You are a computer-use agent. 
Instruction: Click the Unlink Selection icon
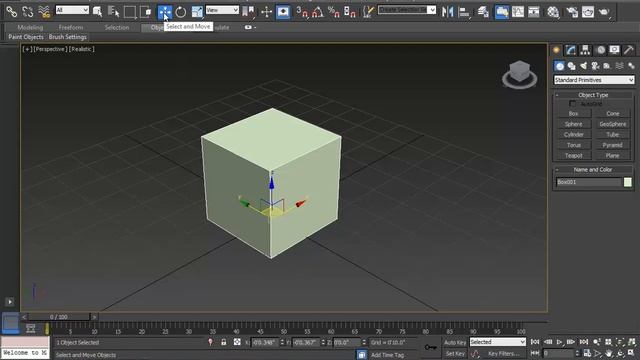tap(28, 12)
